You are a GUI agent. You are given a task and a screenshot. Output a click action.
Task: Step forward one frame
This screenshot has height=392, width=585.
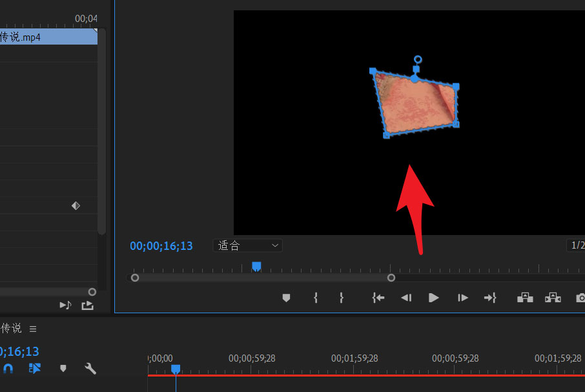point(462,298)
